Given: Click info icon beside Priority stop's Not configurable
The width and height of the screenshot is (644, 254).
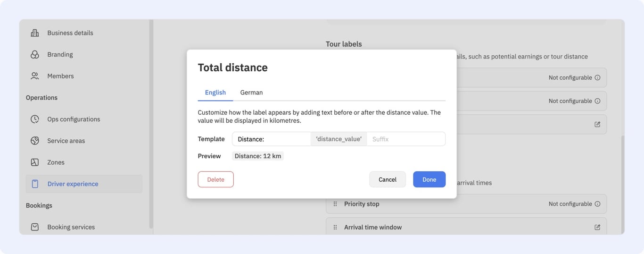Looking at the screenshot, I should point(597,204).
